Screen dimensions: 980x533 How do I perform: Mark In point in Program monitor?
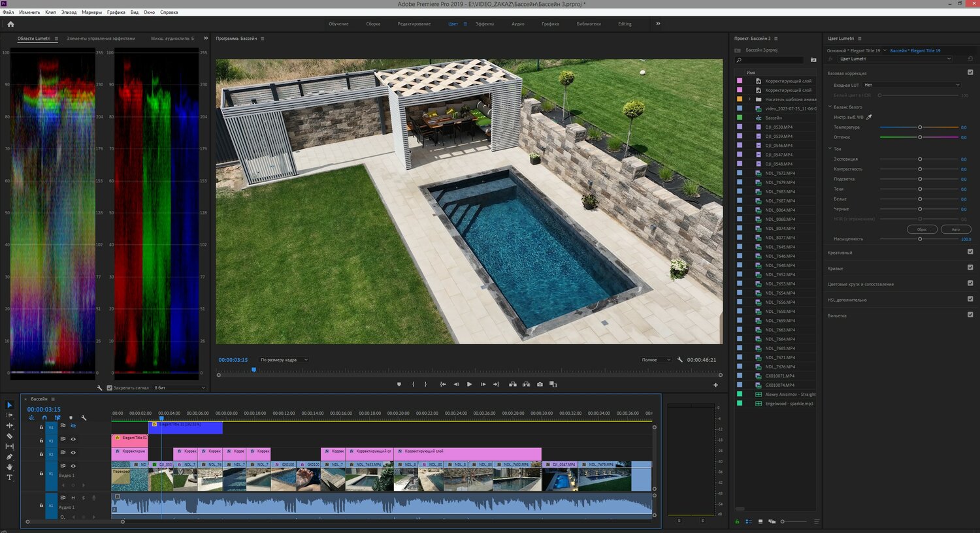click(x=413, y=384)
